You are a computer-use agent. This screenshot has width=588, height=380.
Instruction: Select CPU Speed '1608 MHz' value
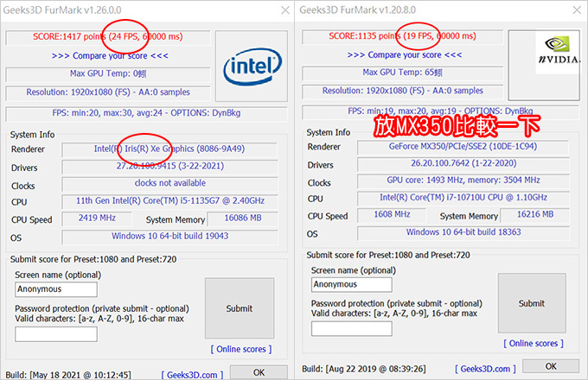pyautogui.click(x=392, y=214)
